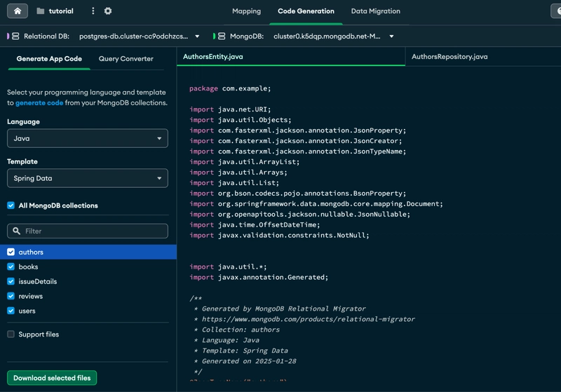Viewport: 561px width, 392px height.
Task: Switch to the Query Converter tab
Action: [x=126, y=59]
